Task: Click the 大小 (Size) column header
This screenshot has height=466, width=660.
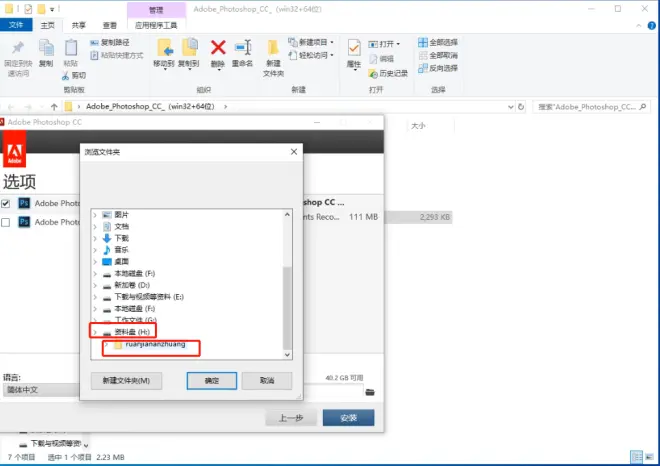Action: coord(418,126)
